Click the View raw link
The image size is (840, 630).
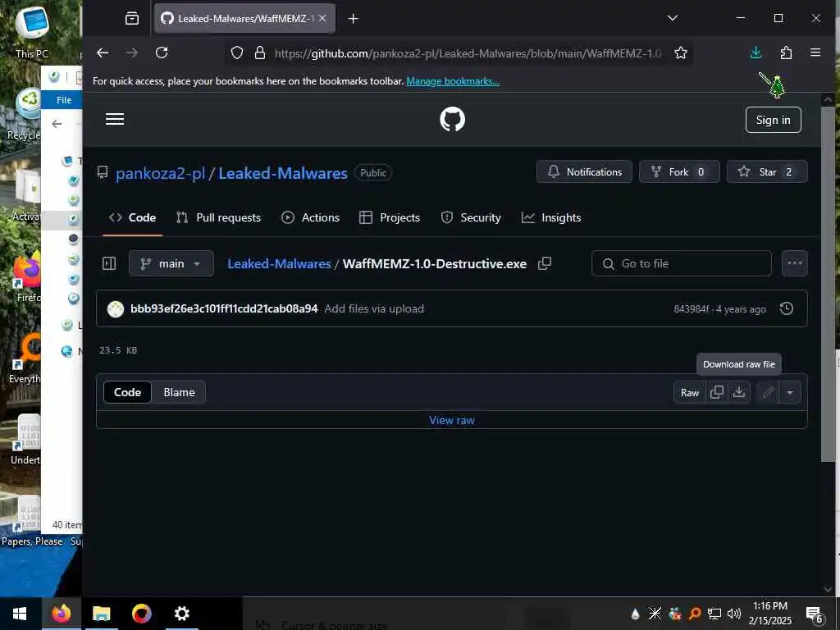tap(452, 420)
